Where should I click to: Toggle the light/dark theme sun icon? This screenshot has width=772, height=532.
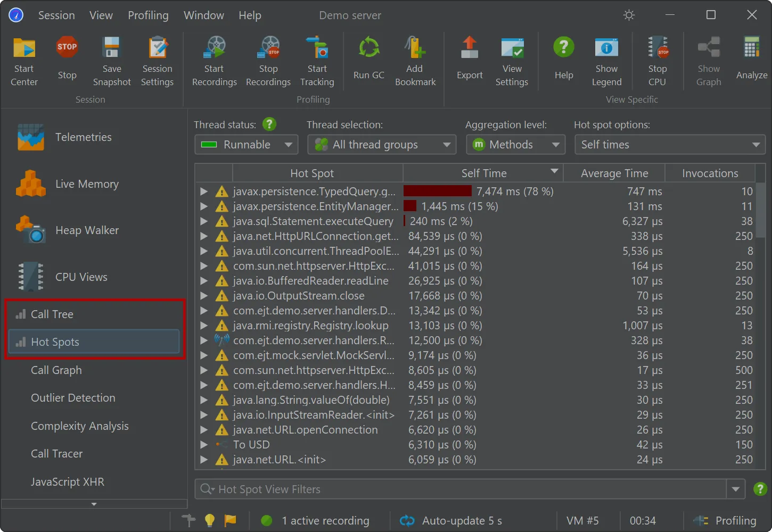[629, 15]
